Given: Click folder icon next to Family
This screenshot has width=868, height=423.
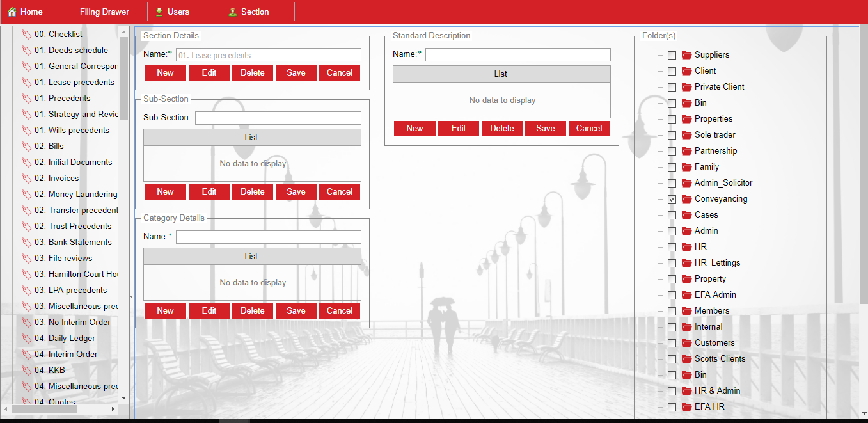Looking at the screenshot, I should coord(687,167).
